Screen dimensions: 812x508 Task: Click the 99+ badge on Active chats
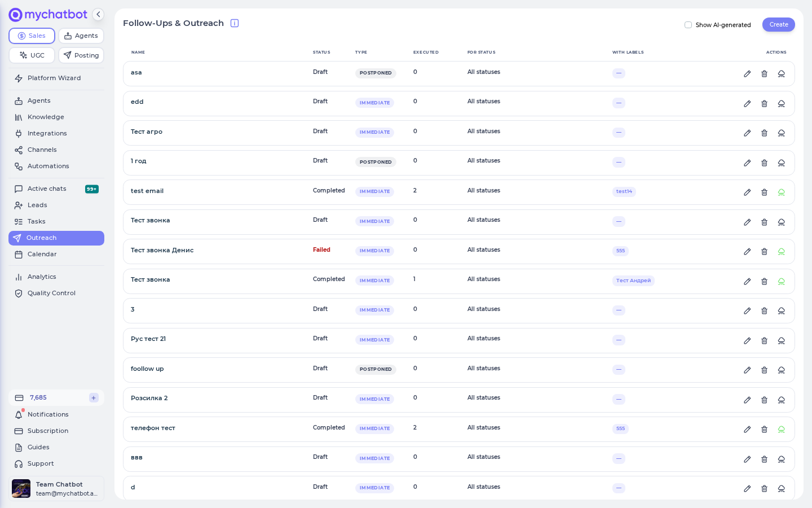click(92, 189)
